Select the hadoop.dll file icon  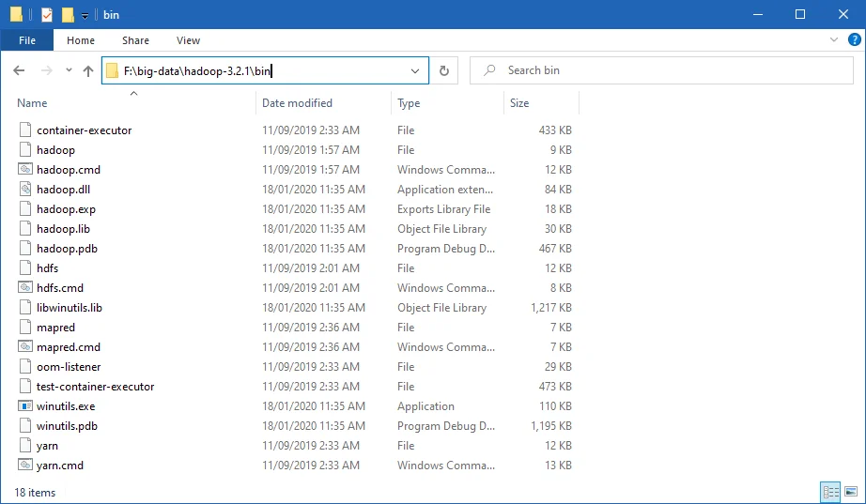tap(25, 190)
